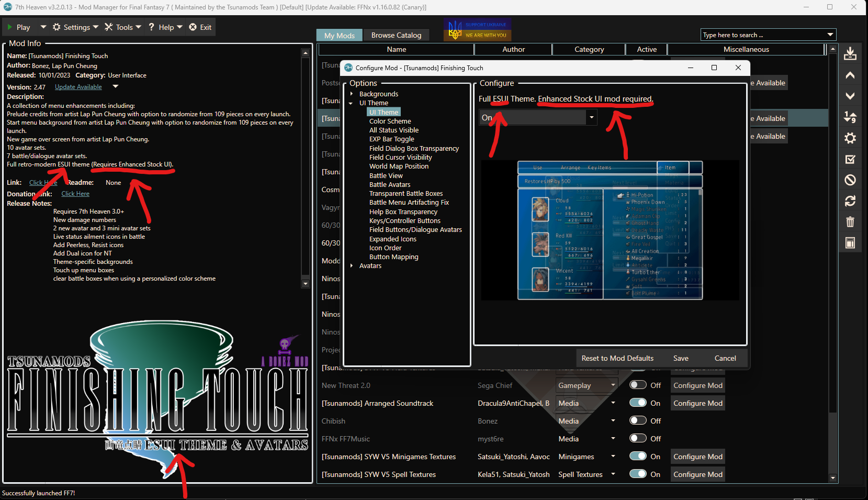Click the move mod up arrow icon
The image size is (868, 500).
tap(850, 75)
